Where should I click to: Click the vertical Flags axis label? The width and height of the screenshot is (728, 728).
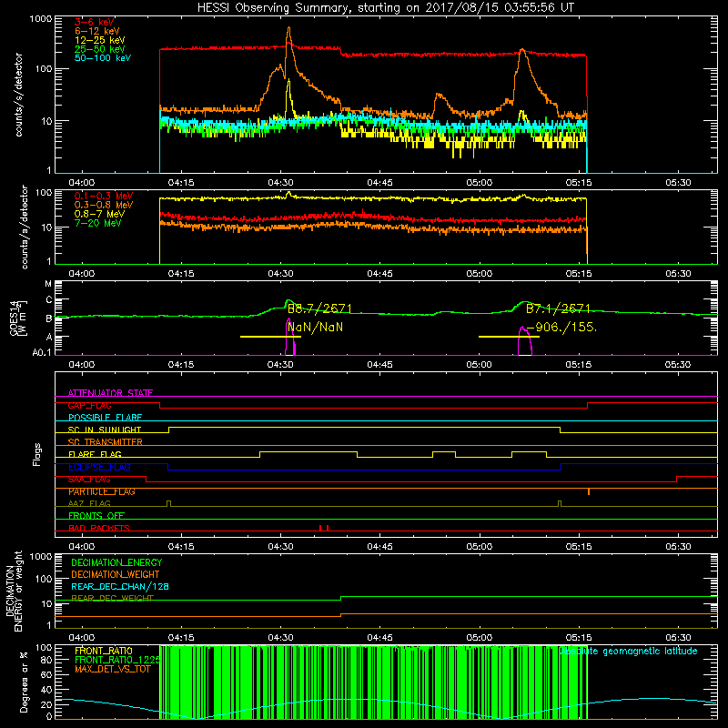point(36,454)
